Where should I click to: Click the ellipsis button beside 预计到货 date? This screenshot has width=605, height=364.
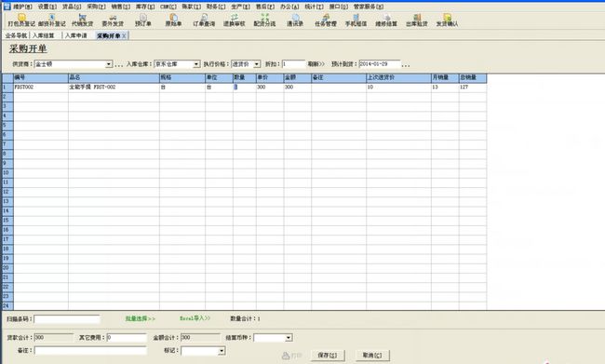click(x=406, y=65)
